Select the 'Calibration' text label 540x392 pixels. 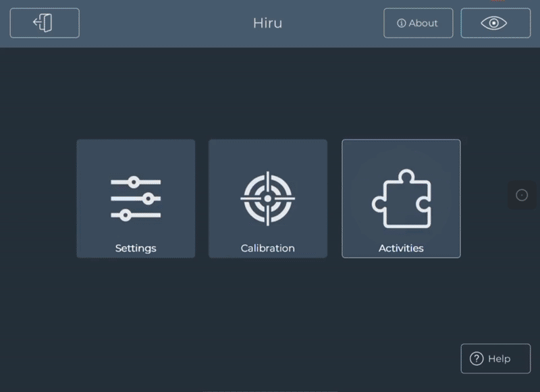pyautogui.click(x=267, y=248)
